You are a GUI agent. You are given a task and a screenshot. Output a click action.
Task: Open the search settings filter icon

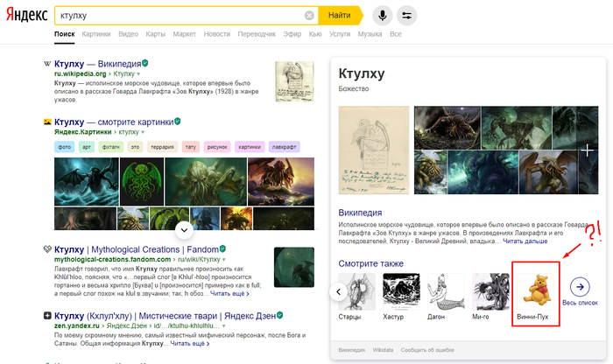tap(406, 16)
